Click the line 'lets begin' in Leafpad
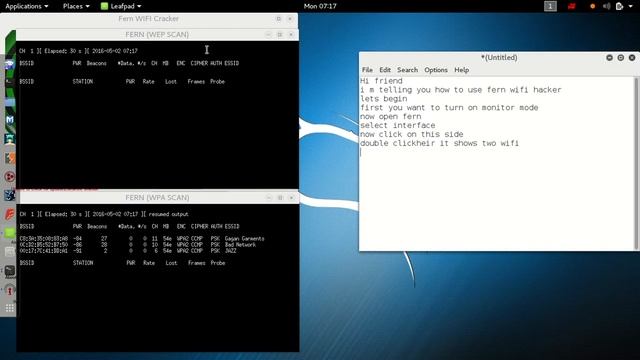This screenshot has width=640, height=360. (x=384, y=99)
